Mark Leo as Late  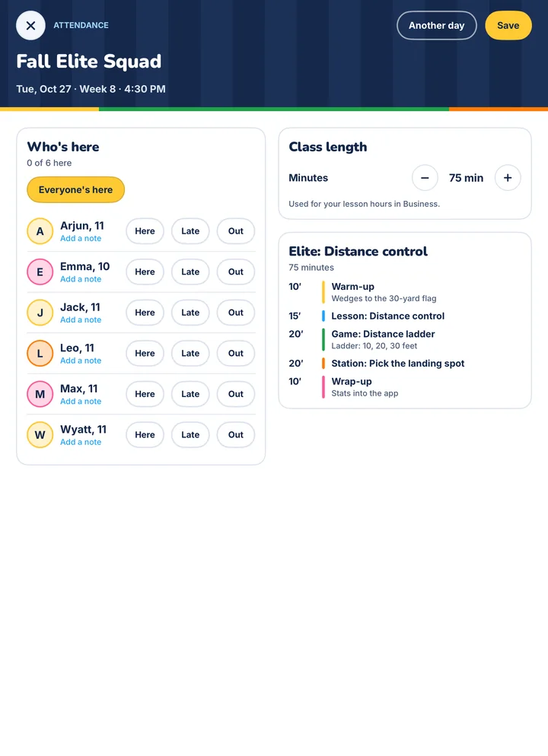coord(190,354)
